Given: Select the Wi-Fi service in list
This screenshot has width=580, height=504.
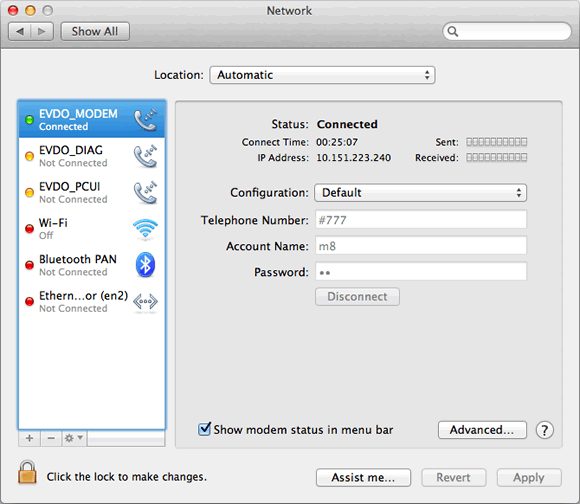Looking at the screenshot, I should pyautogui.click(x=92, y=229).
